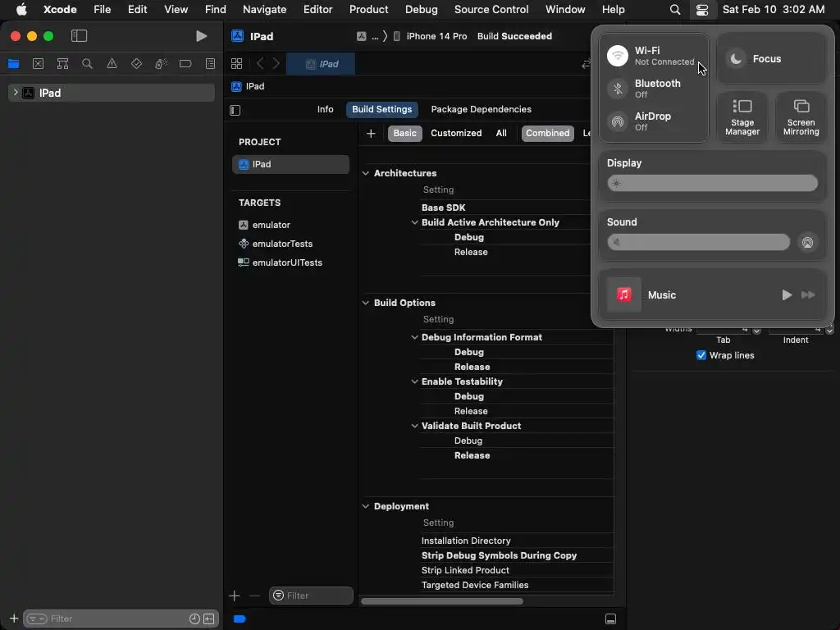Select the IPad editor tab
This screenshot has width=840, height=630.
pos(321,64)
